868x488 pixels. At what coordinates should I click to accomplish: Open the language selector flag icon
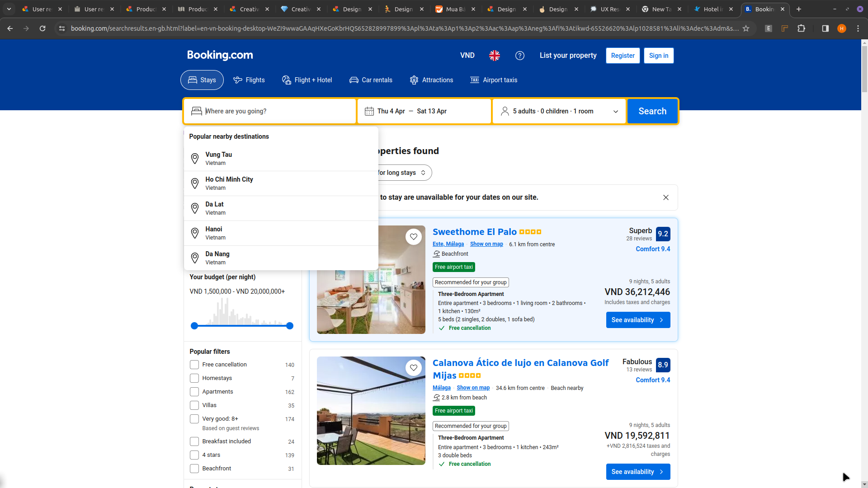(495, 56)
